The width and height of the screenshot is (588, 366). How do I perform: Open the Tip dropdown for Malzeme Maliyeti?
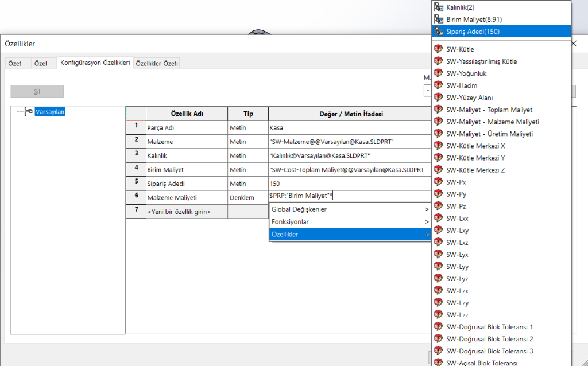pyautogui.click(x=247, y=197)
